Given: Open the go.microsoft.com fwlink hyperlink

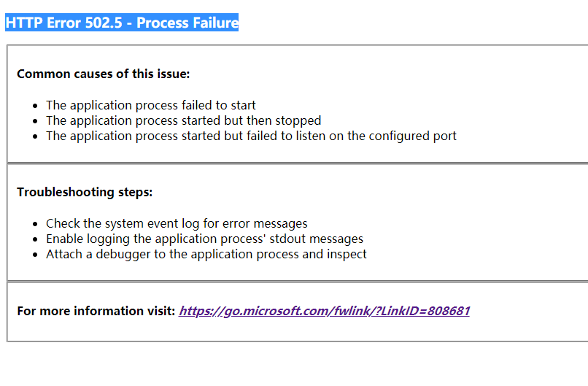Looking at the screenshot, I should pos(324,311).
